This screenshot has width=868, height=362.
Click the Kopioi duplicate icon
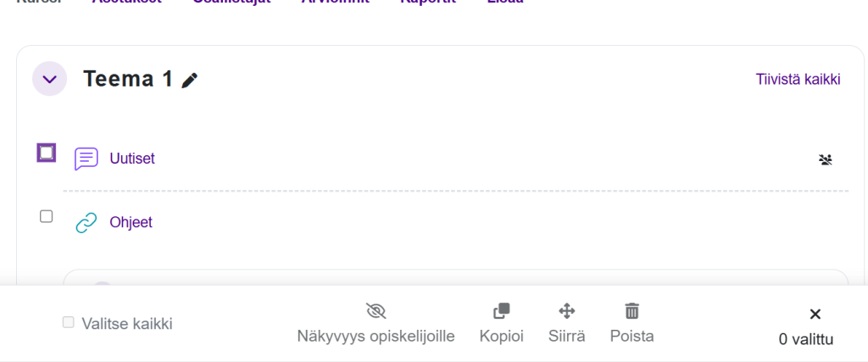(501, 311)
